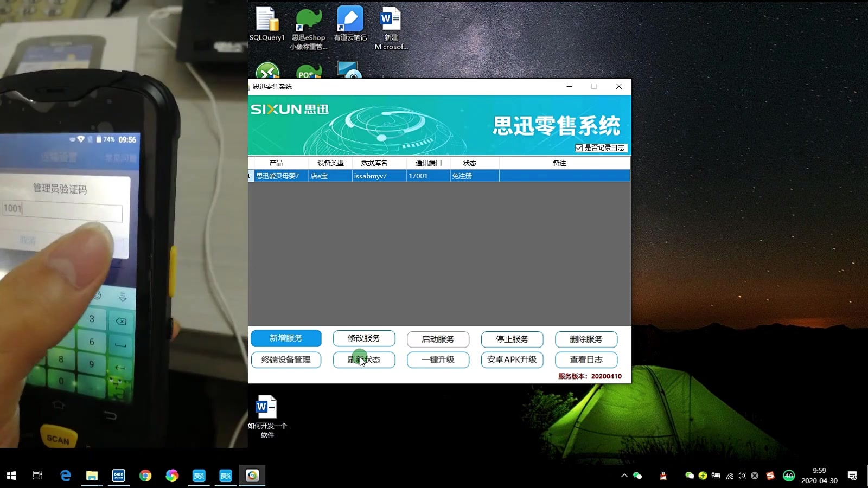Click the 设备类型 column header
Screen dimensions: 868x488
330,163
